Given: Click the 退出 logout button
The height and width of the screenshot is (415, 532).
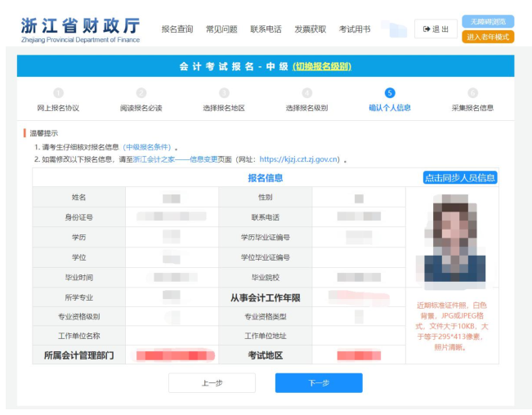Looking at the screenshot, I should point(436,29).
